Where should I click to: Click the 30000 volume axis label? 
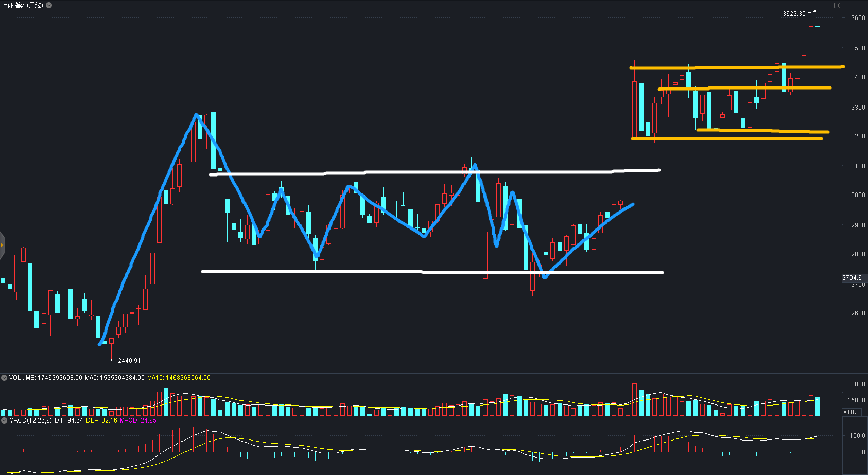point(856,384)
